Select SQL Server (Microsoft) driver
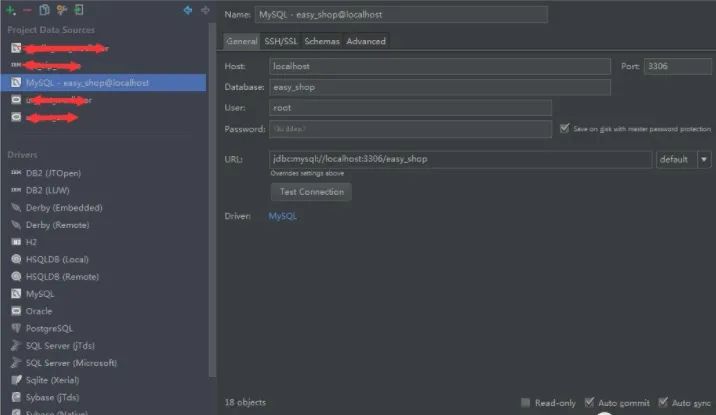Viewport: 716px width, 415px height. (71, 363)
